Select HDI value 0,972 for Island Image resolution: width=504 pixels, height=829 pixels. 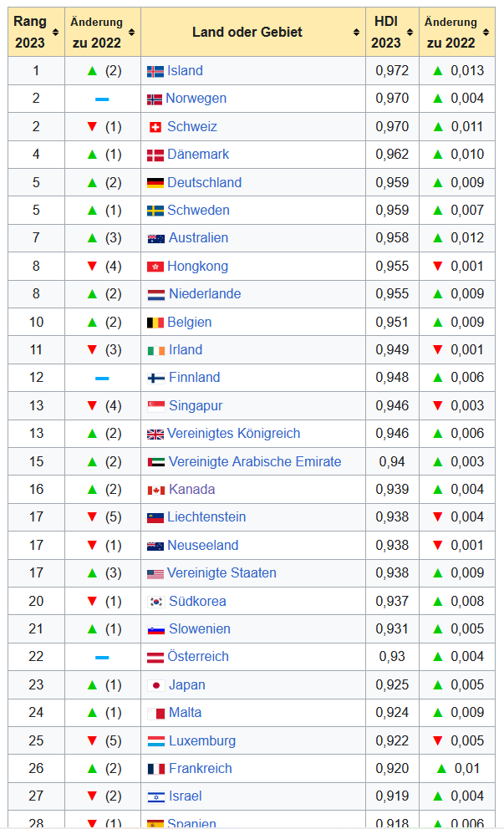point(392,71)
